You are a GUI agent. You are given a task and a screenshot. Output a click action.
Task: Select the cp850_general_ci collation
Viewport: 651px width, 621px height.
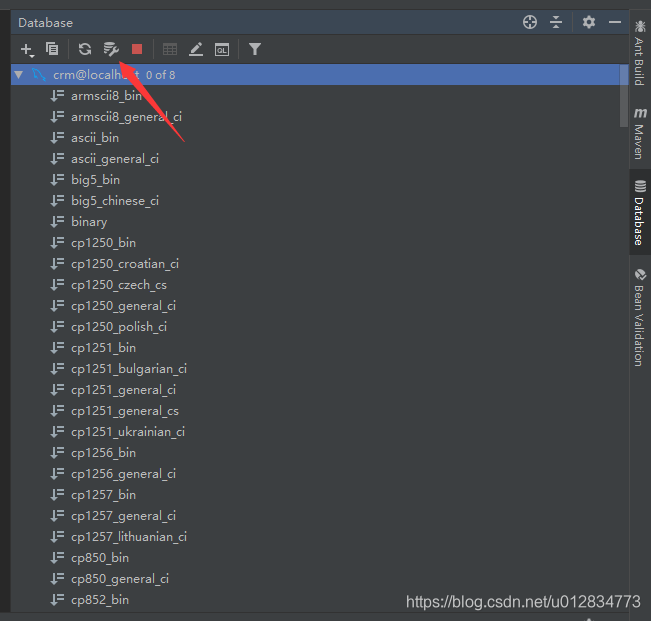[120, 579]
